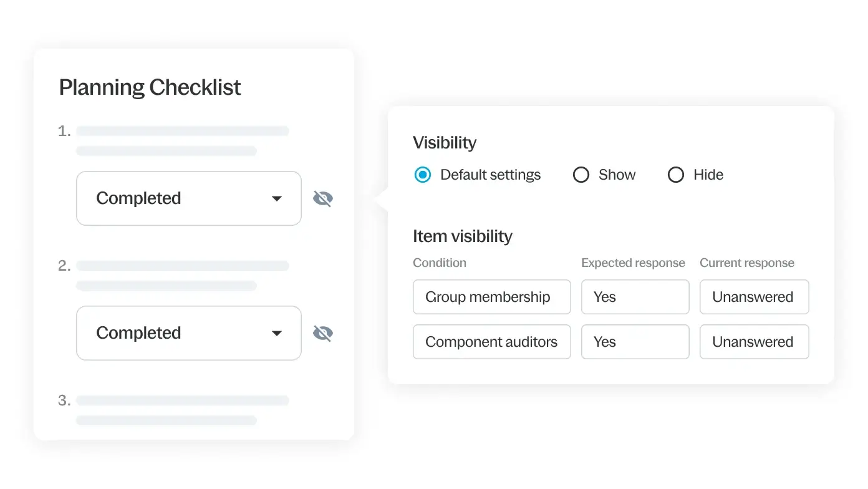
Task: Click the Expected response column header
Action: click(633, 263)
